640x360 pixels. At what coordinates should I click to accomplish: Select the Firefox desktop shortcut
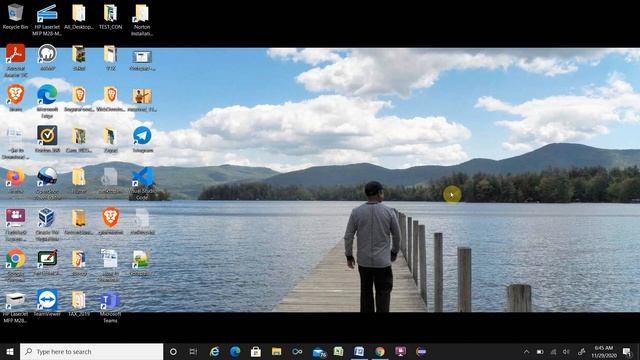[16, 180]
